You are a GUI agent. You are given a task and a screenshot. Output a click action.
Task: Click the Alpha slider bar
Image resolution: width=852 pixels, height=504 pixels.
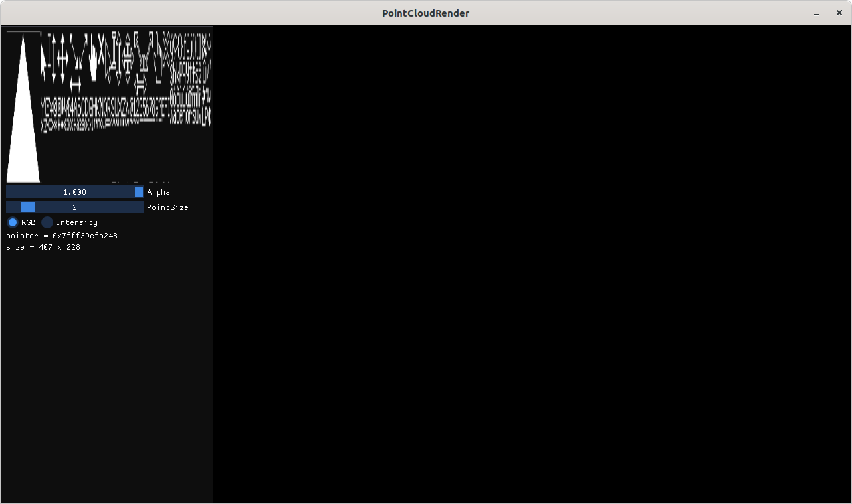click(75, 192)
